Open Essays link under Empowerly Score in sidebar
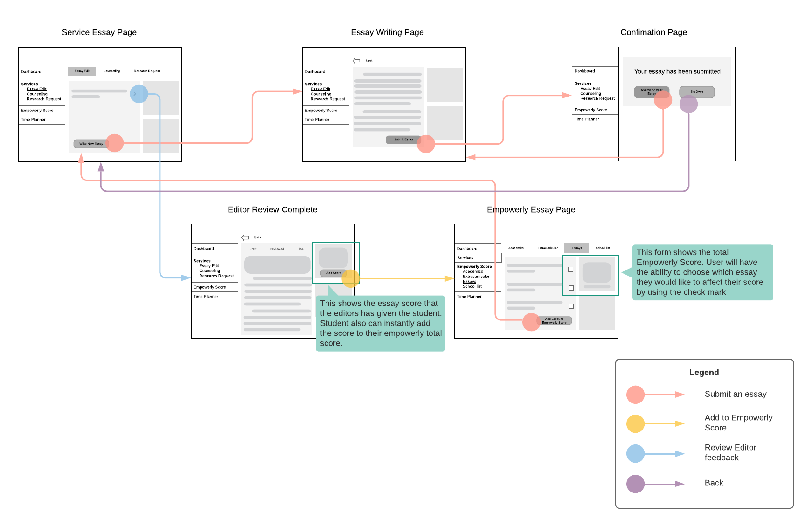 click(x=469, y=282)
